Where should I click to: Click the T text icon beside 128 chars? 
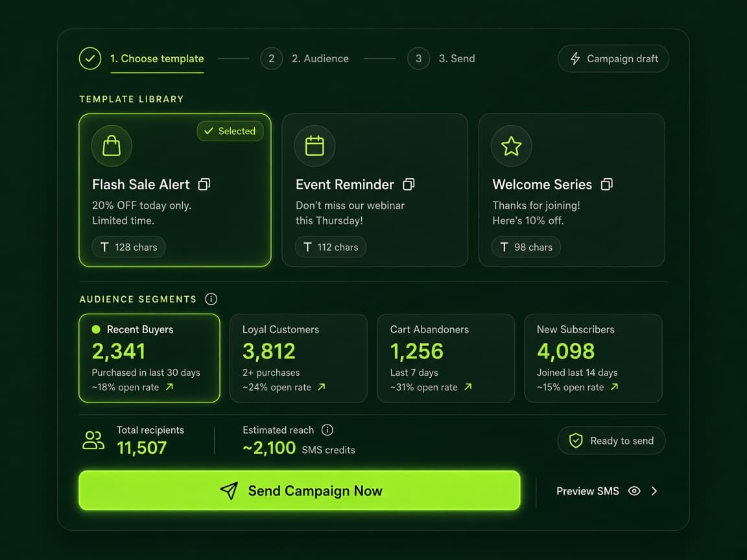coord(104,247)
